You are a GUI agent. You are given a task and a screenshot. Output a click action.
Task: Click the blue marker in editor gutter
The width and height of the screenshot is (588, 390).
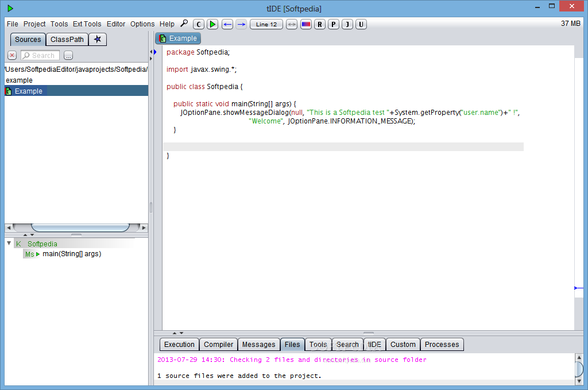coord(155,52)
